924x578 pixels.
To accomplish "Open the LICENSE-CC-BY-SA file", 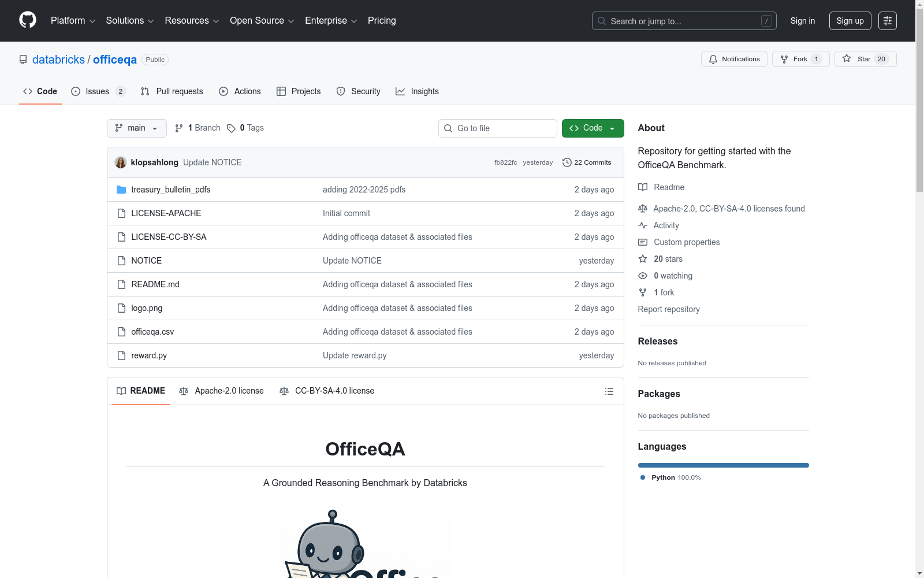I will (169, 237).
